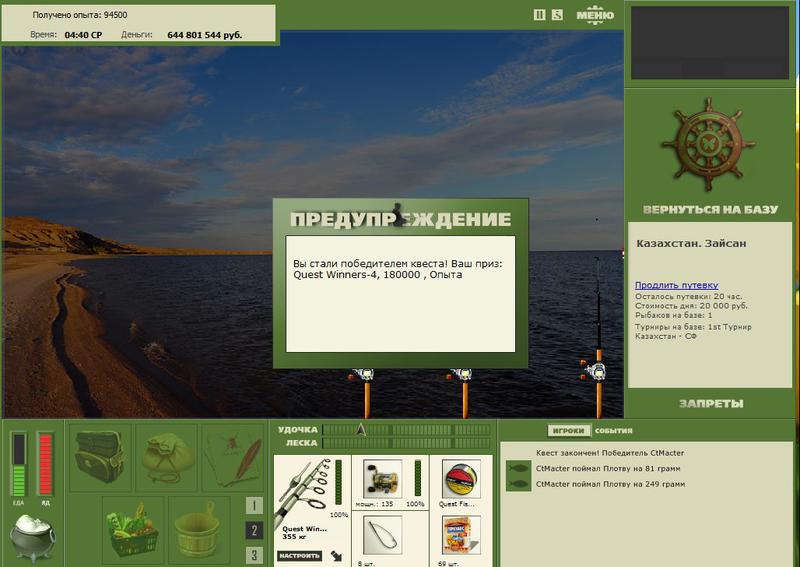Open the food basket icon
Image resolution: width=800 pixels, height=567 pixels.
click(x=133, y=529)
